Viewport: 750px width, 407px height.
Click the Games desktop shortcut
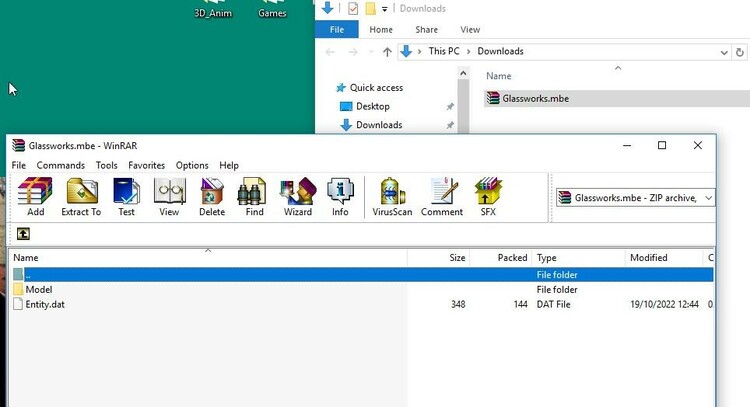click(272, 10)
